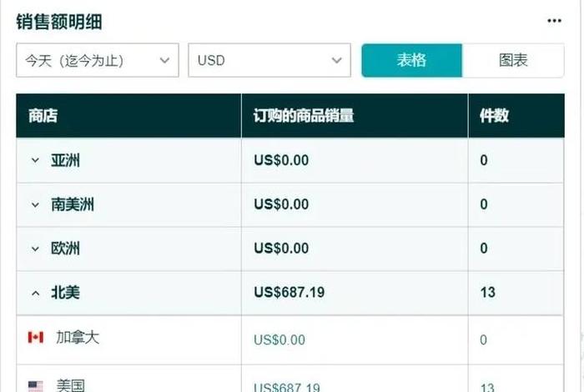Switch to the 图表 view tab

pyautogui.click(x=513, y=60)
